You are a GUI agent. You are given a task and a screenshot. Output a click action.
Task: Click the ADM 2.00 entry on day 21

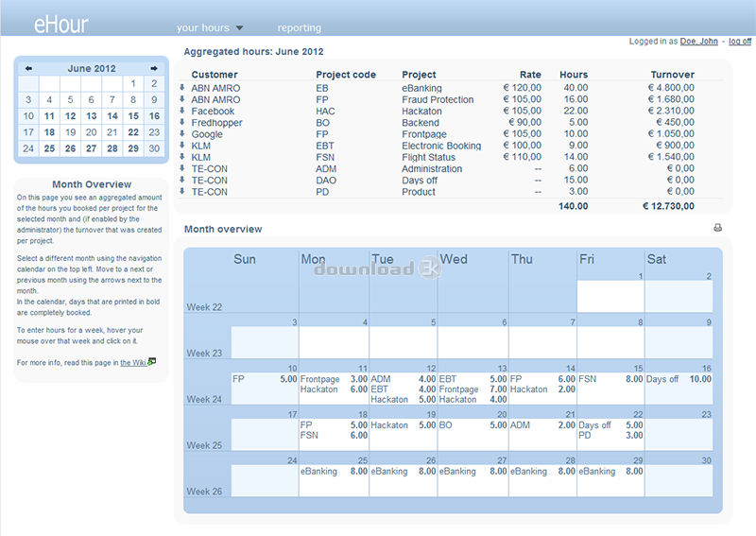[542, 425]
